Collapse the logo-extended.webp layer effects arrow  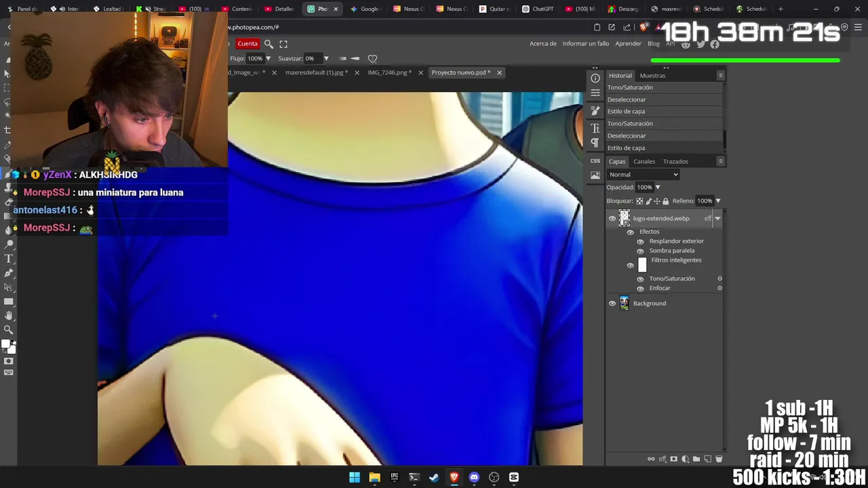pos(717,218)
